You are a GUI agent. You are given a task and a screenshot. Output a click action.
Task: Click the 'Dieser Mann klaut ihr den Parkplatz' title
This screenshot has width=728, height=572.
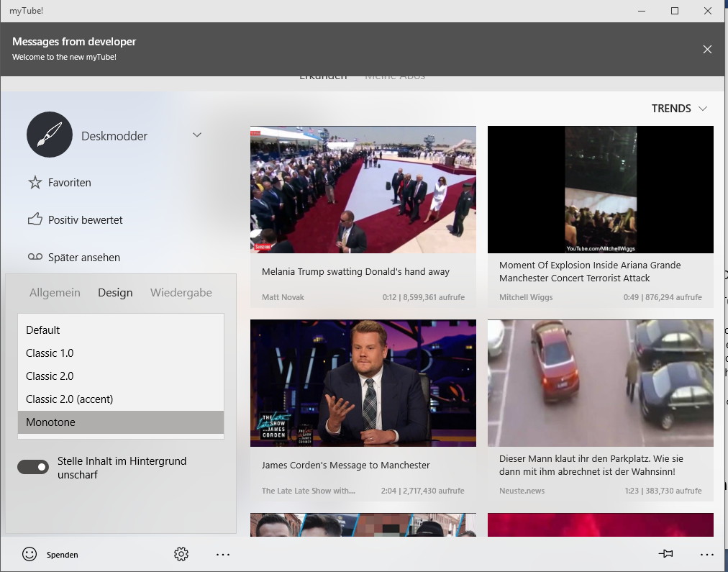591,466
